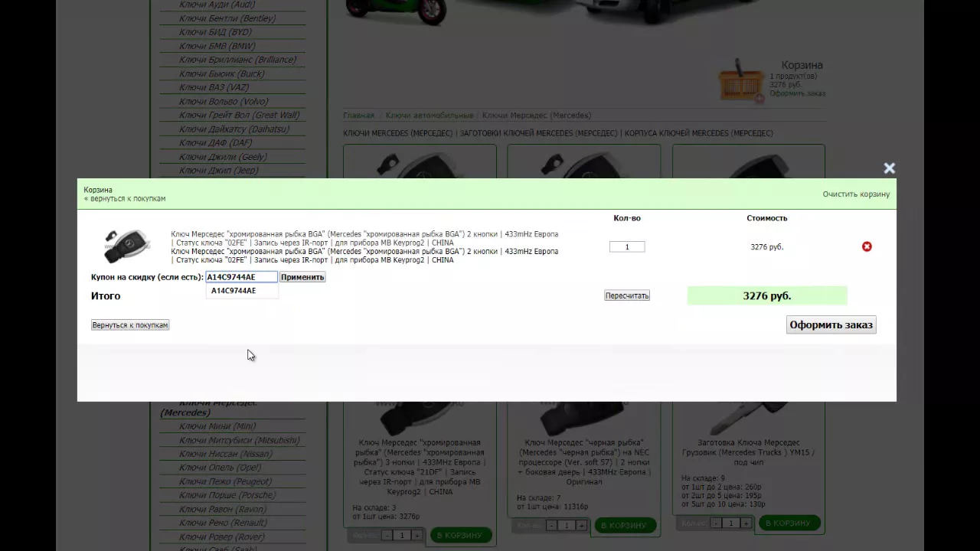Open Ключи ВАЗ (VAZ) category
This screenshot has width=980, height=551.
pyautogui.click(x=214, y=87)
